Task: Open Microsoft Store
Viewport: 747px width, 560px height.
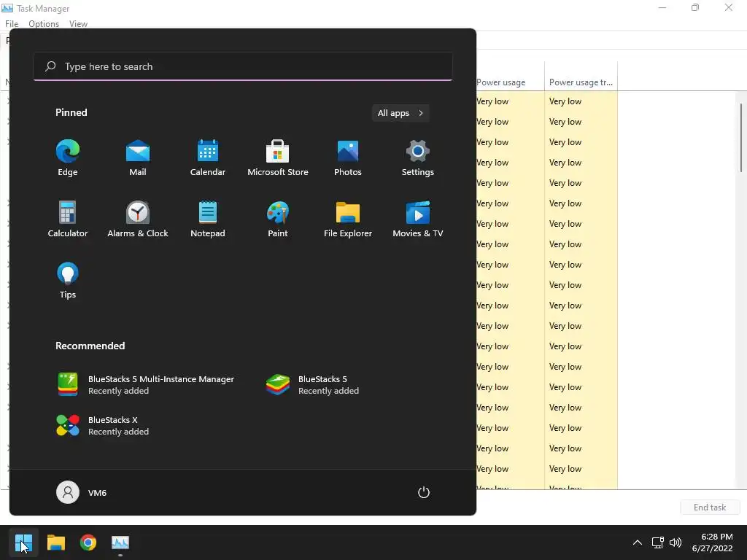Action: (278, 158)
